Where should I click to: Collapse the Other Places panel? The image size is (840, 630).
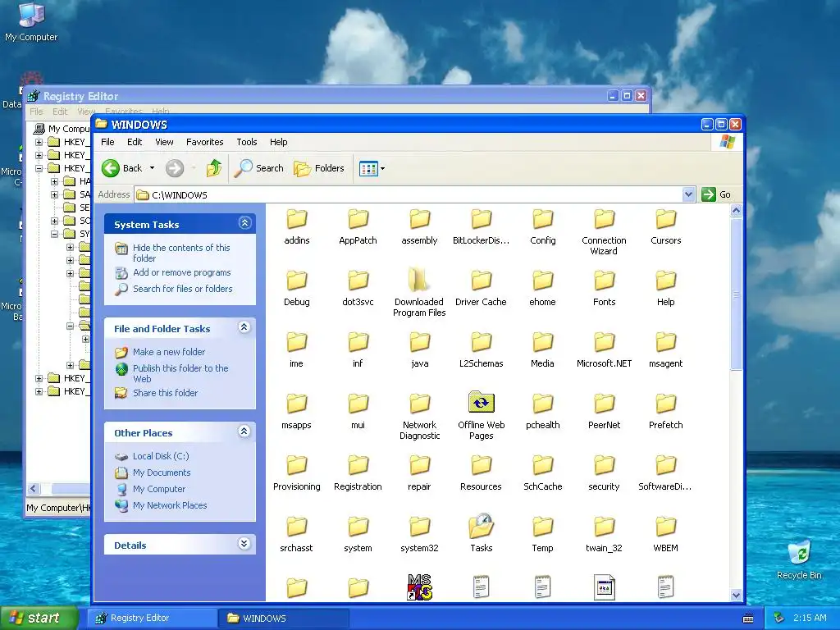coord(244,431)
